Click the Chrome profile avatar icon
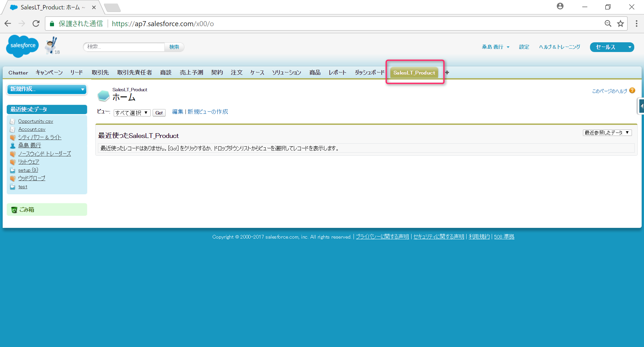 pyautogui.click(x=560, y=6)
